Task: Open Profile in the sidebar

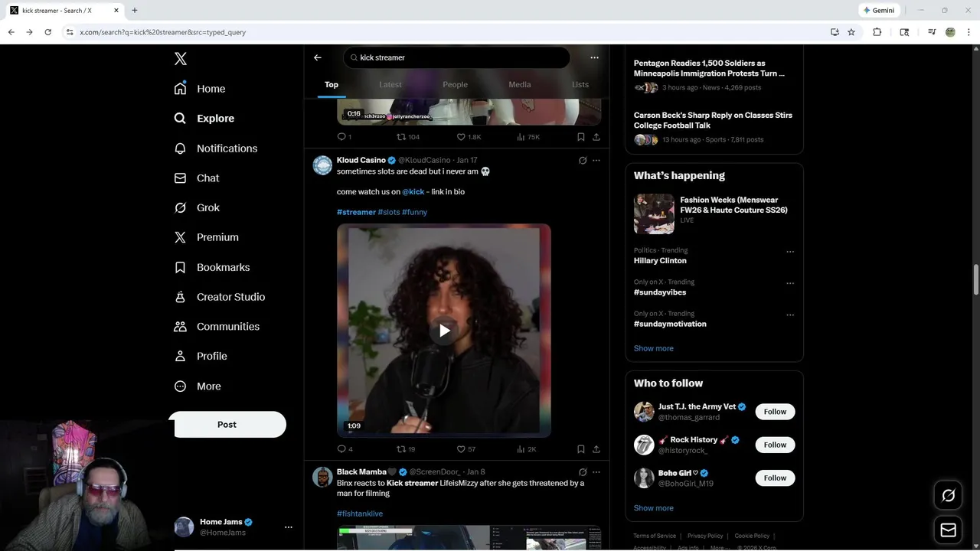Action: click(200, 356)
